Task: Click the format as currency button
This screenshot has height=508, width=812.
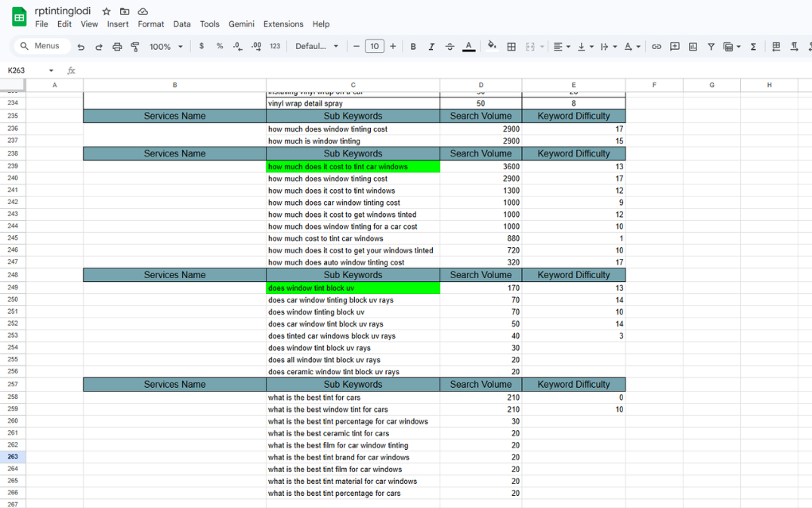Action: pyautogui.click(x=202, y=47)
